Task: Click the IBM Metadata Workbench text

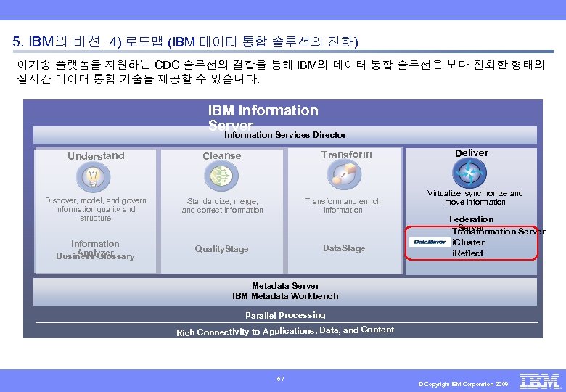Action: coord(285,296)
